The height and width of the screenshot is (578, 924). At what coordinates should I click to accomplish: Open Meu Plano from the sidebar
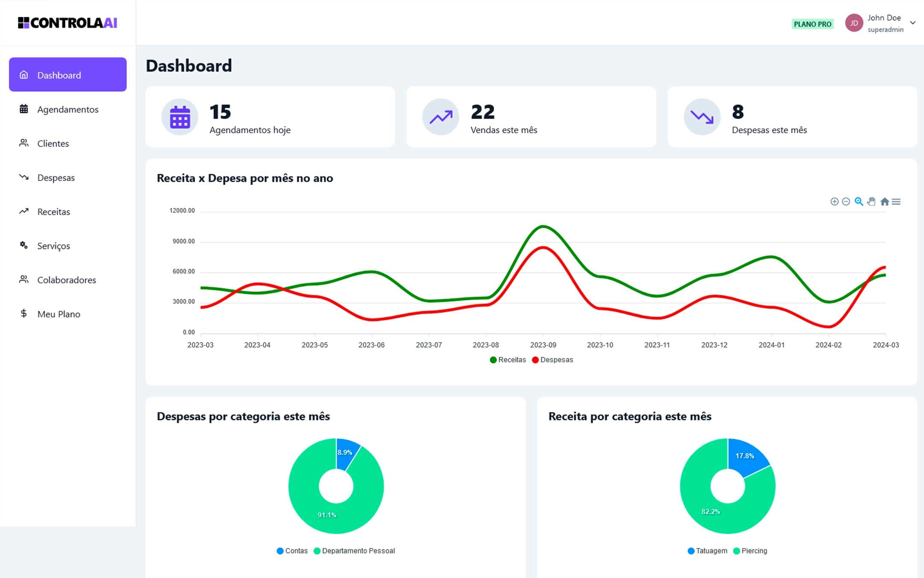pyautogui.click(x=68, y=314)
